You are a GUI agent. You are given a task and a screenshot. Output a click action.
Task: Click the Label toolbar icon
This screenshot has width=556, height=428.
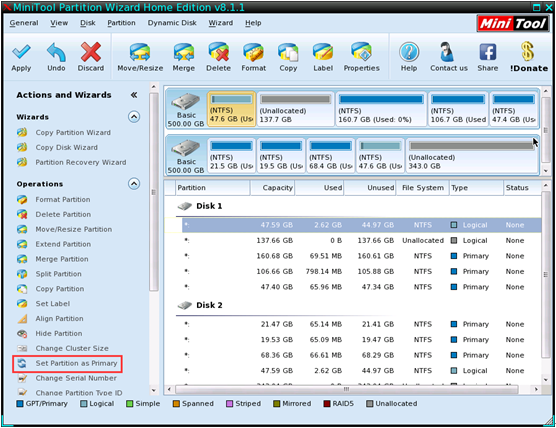coord(323,52)
